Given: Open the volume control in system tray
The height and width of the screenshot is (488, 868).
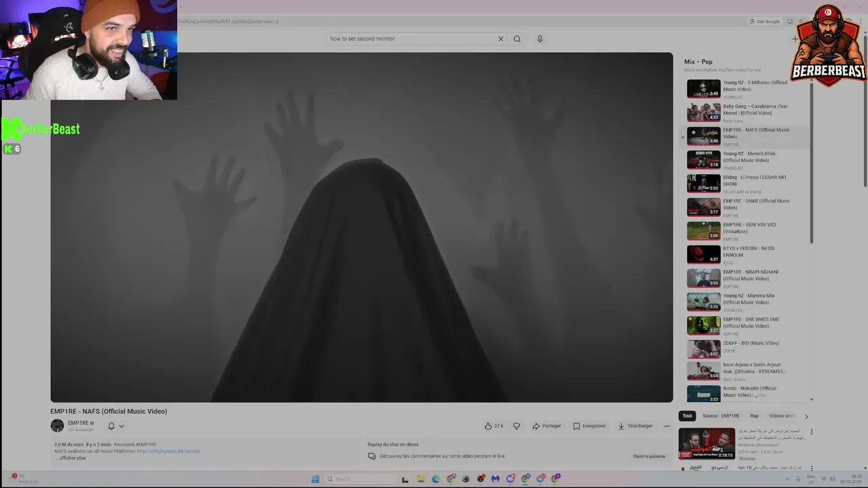Looking at the screenshot, I should tap(831, 479).
